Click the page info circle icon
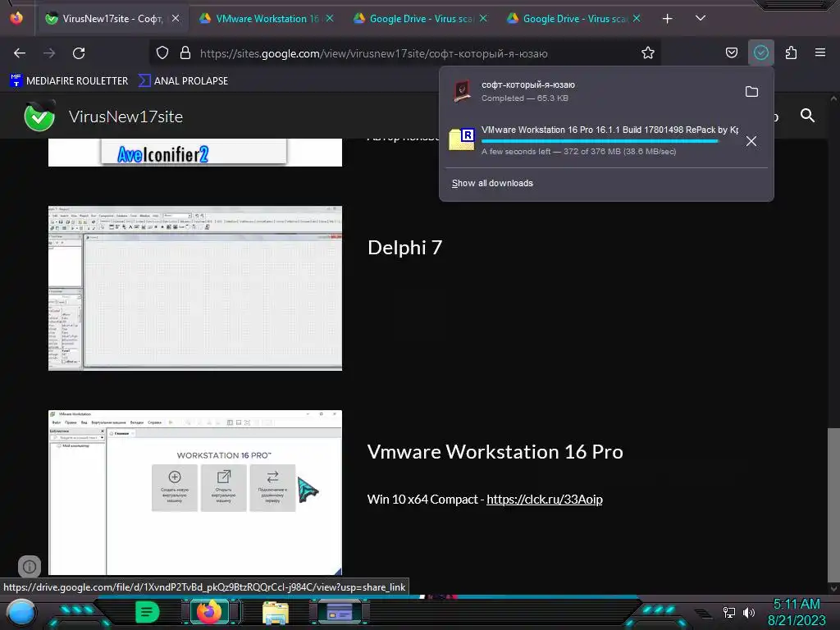 (30, 566)
